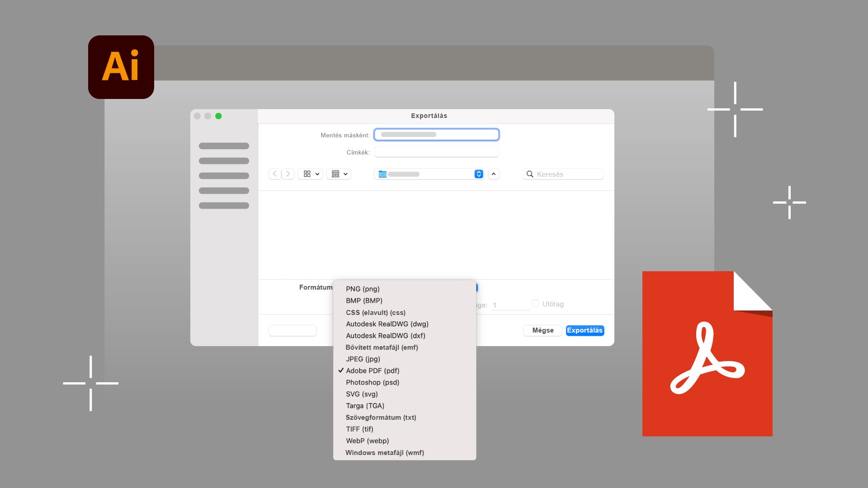Image resolution: width=868 pixels, height=488 pixels.
Task: Expand the directory disclosure arrow
Action: pyautogui.click(x=493, y=174)
